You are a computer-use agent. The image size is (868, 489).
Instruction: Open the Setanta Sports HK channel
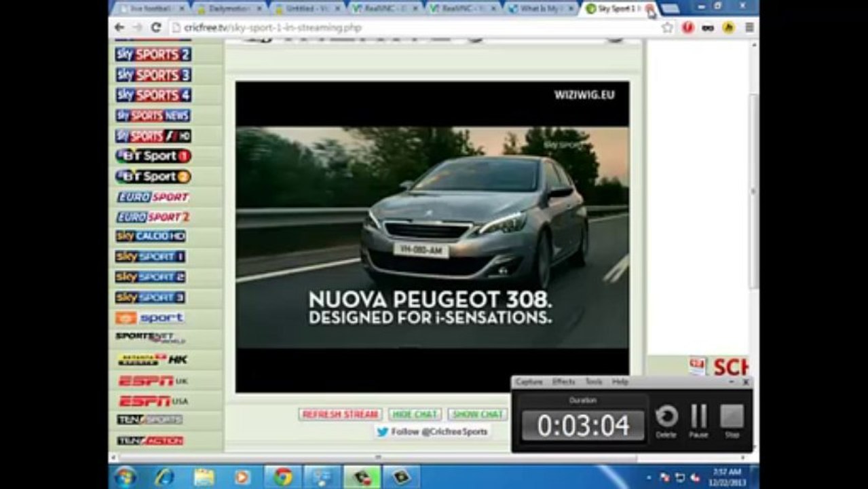152,359
